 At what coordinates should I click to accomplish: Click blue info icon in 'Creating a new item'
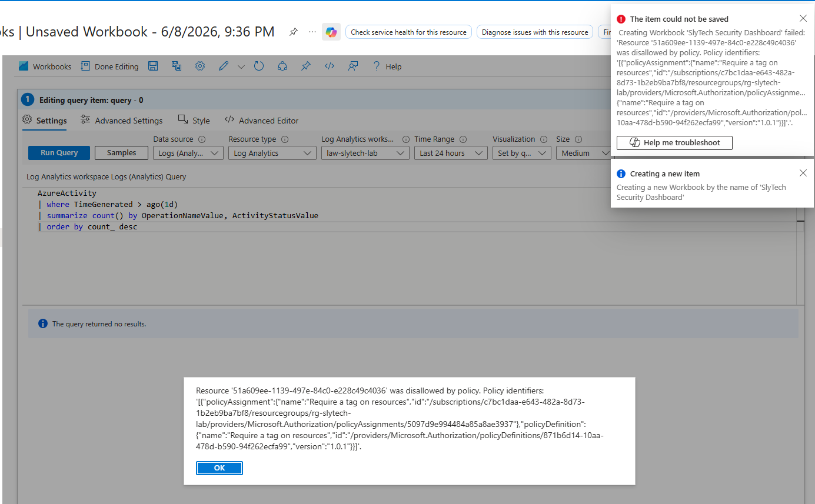pyautogui.click(x=621, y=173)
